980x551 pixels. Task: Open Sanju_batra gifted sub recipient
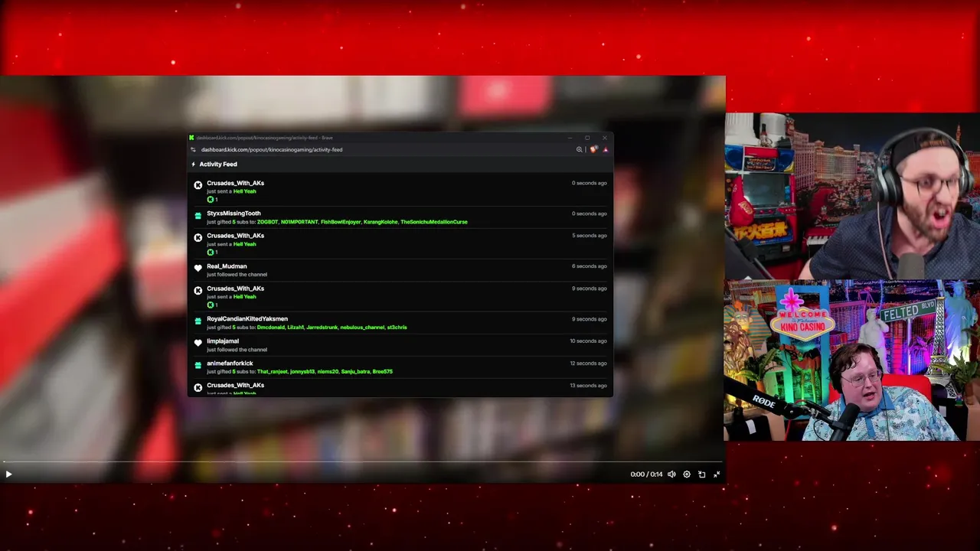click(355, 372)
